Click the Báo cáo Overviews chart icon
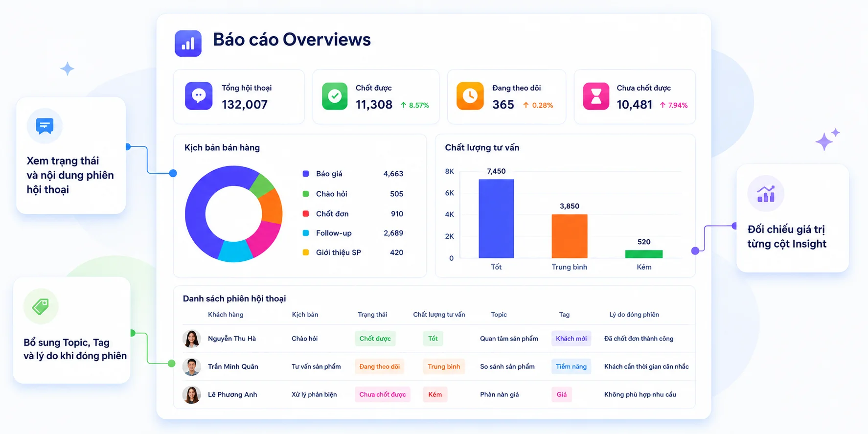868x434 pixels. point(188,44)
